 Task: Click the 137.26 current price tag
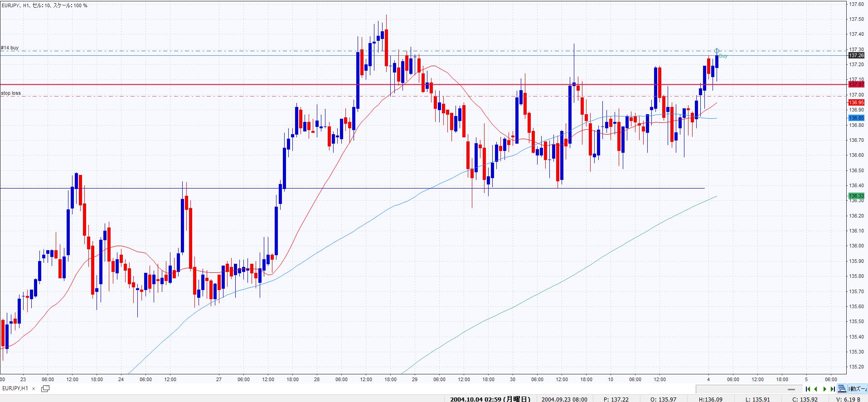(x=856, y=55)
